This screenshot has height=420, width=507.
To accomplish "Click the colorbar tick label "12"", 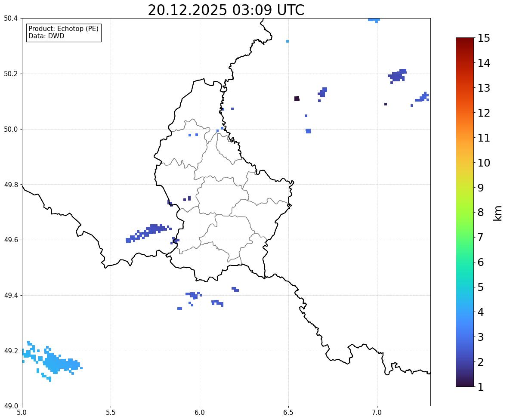I will (484, 113).
